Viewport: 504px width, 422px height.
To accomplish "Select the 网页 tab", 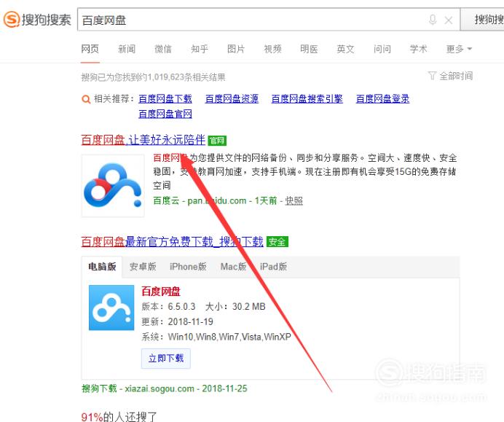I will 90,50.
